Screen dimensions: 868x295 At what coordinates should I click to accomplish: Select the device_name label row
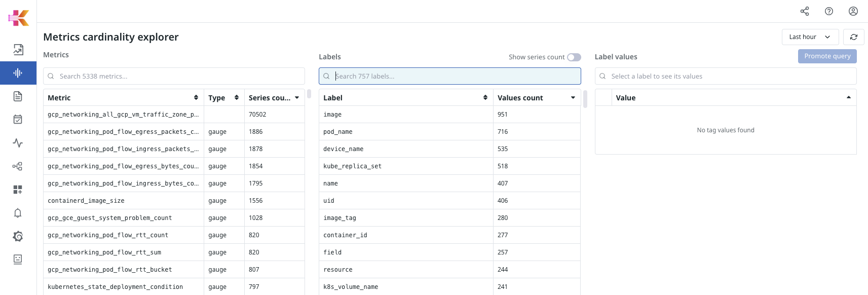click(450, 149)
